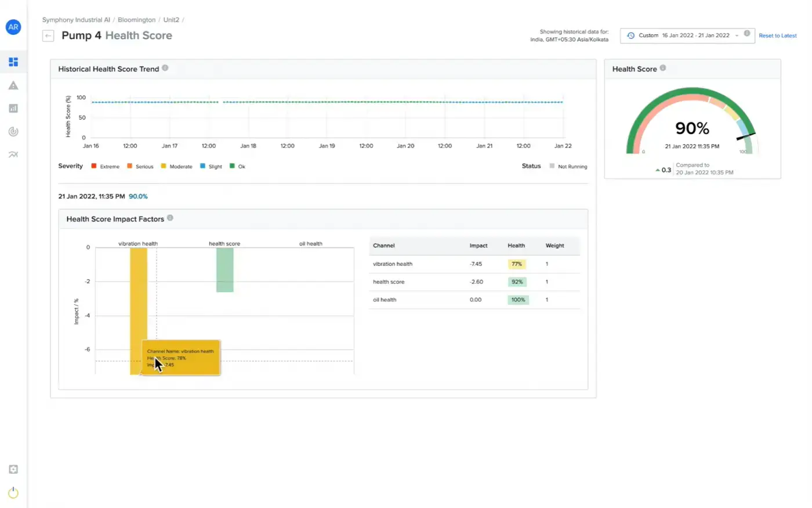Screen dimensions: 812x508
Task: Open the bar chart reports icon
Action: (13, 109)
